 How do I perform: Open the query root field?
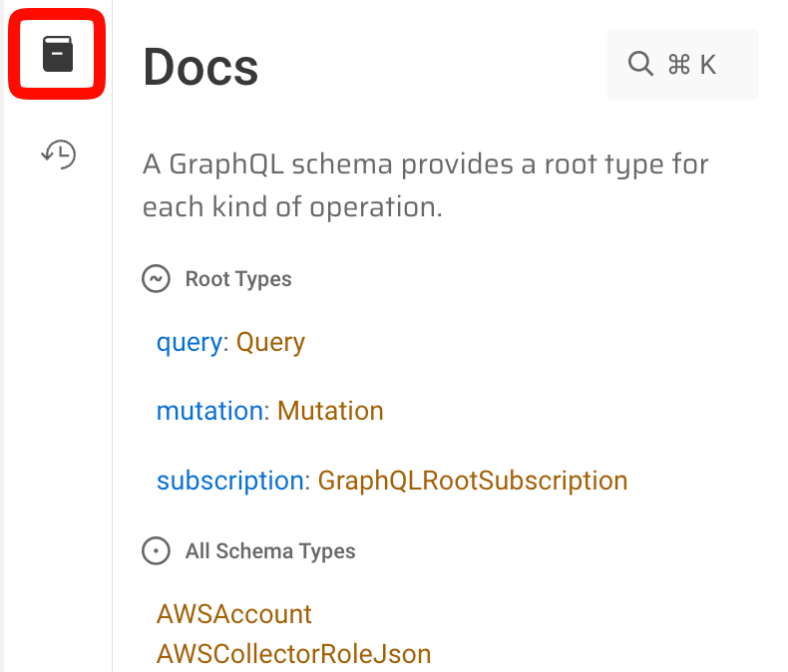coord(189,342)
